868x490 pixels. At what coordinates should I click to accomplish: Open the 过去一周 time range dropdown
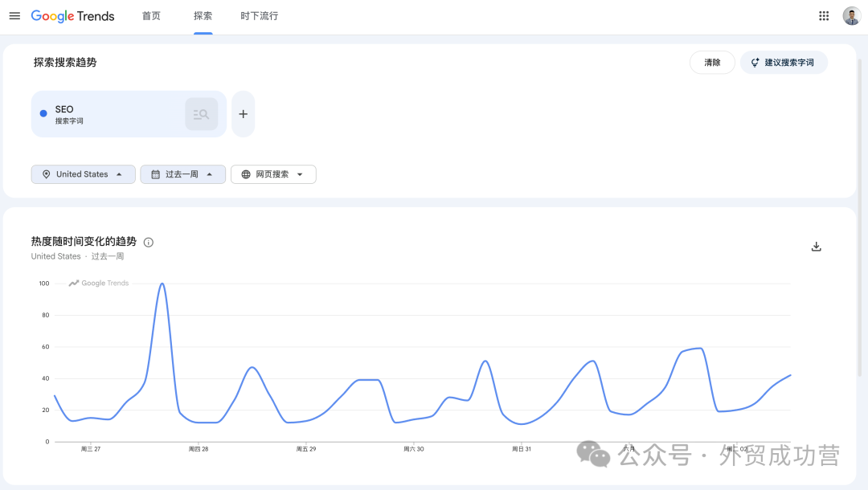tap(182, 174)
